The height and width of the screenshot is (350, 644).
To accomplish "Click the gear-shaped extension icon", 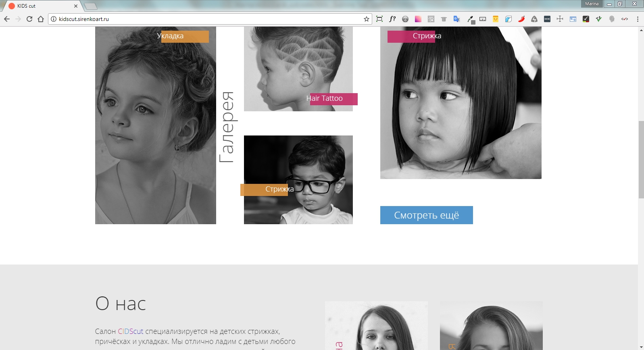I will [405, 19].
